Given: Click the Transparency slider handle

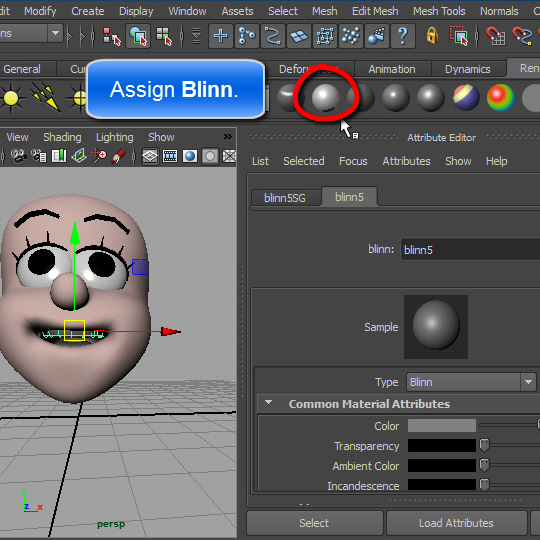Looking at the screenshot, I should pos(485,445).
